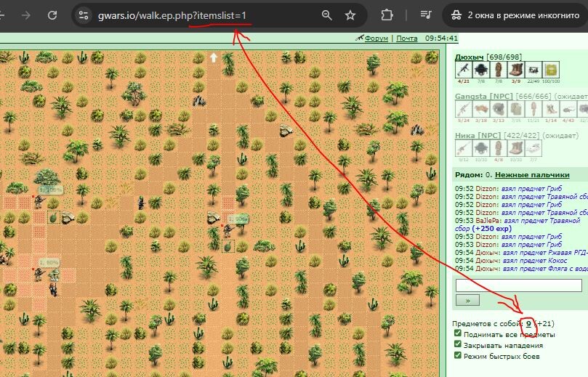
Task: Click map label 1: 100%
Action: tap(50, 190)
